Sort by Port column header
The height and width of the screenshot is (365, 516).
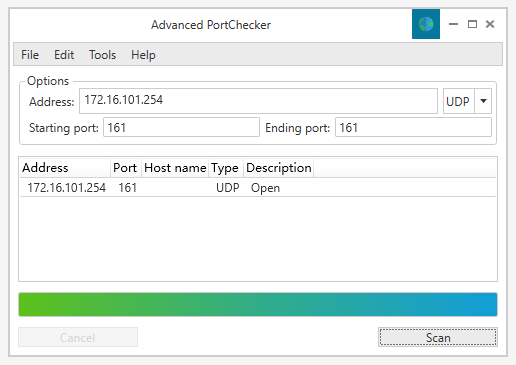(x=126, y=168)
